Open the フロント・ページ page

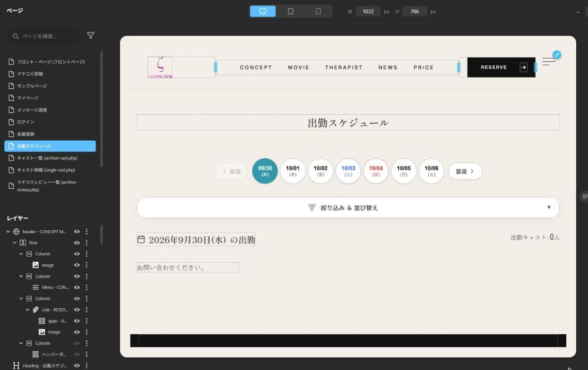50,62
